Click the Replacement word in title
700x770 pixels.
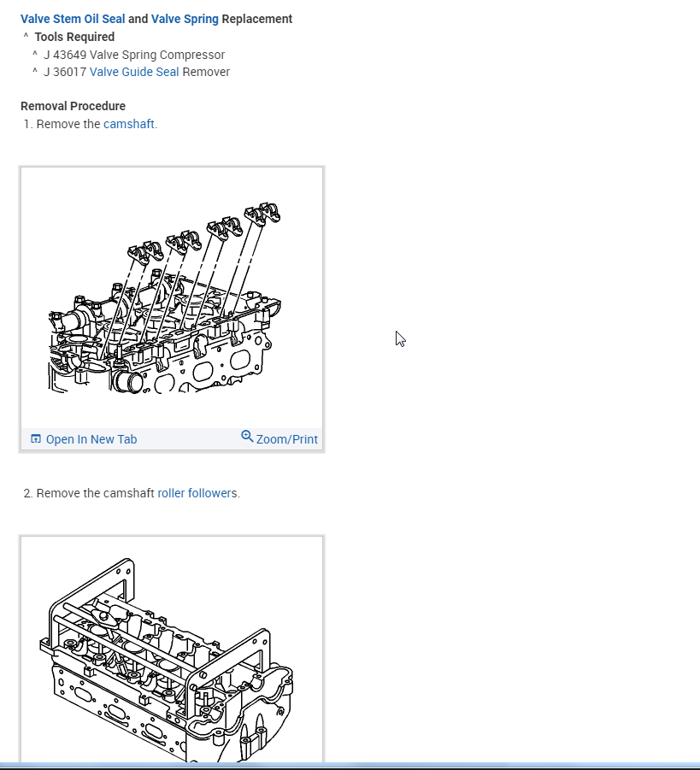(x=257, y=19)
